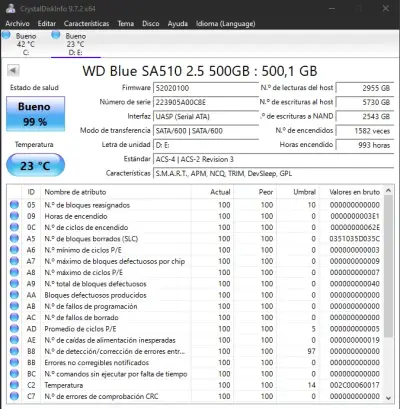Open the Idioma (Language) menu
This screenshot has width=400, height=409.
click(x=226, y=24)
